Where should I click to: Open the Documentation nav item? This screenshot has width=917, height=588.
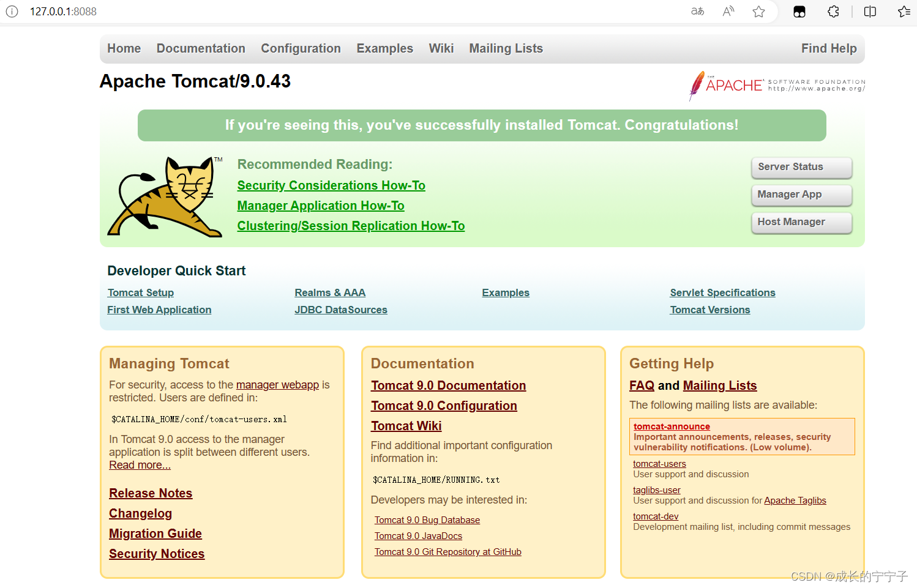point(201,48)
